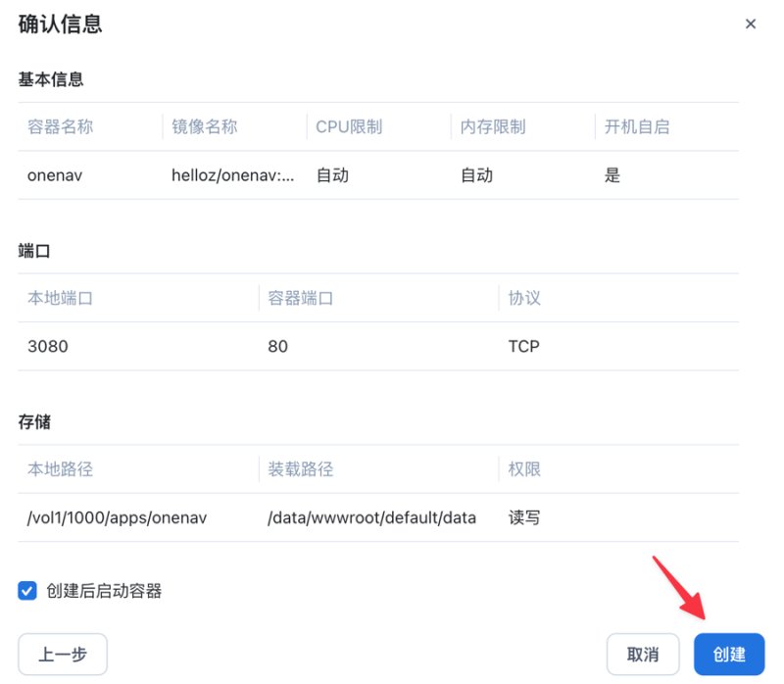The height and width of the screenshot is (684, 784).
Task: Click the 自动 value under 内存限制
Action: pos(476,175)
